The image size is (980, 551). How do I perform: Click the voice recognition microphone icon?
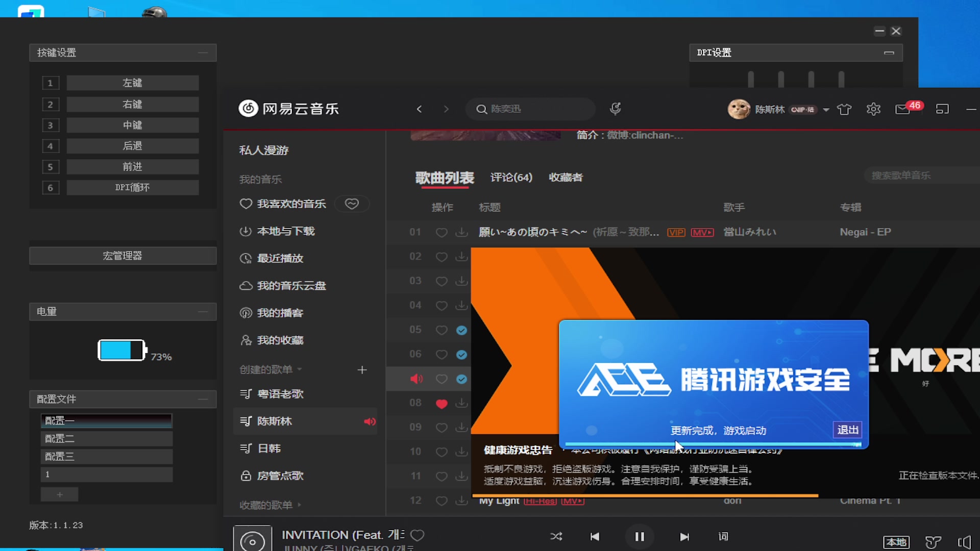click(x=616, y=108)
